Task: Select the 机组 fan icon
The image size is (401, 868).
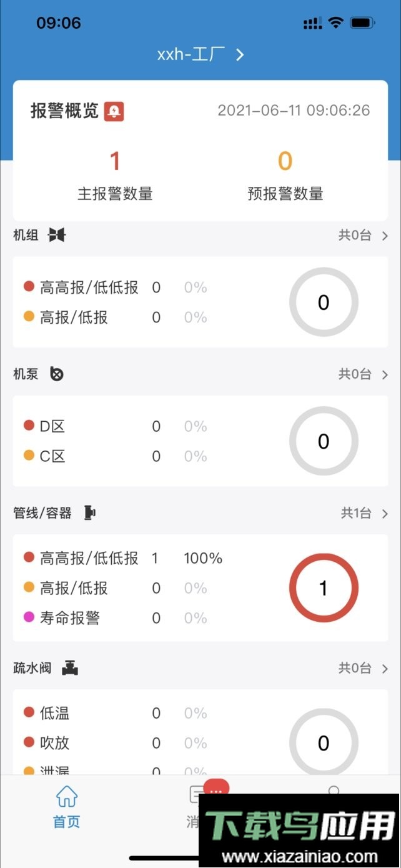Action: point(58,236)
